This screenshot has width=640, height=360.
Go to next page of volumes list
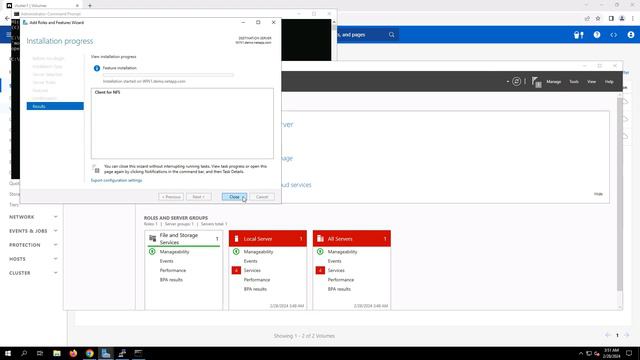coord(627,335)
